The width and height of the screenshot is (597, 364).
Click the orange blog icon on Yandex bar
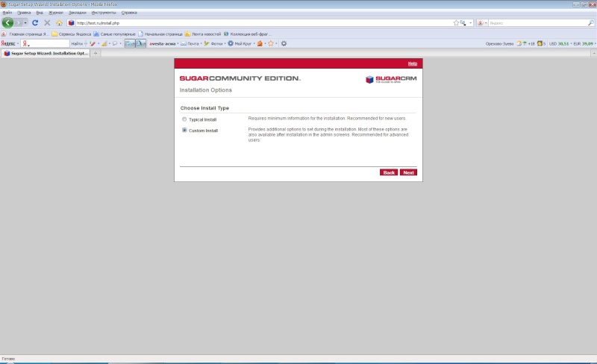(x=260, y=43)
